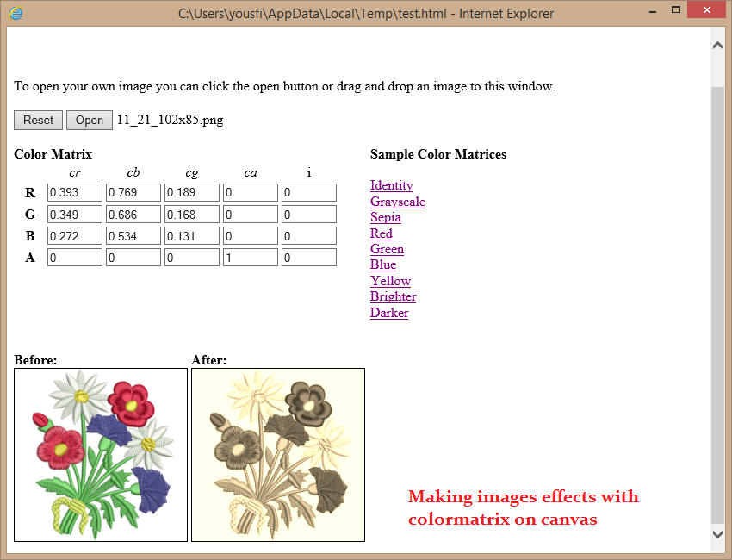Apply the Green color matrix
This screenshot has width=732, height=560.
click(x=387, y=249)
